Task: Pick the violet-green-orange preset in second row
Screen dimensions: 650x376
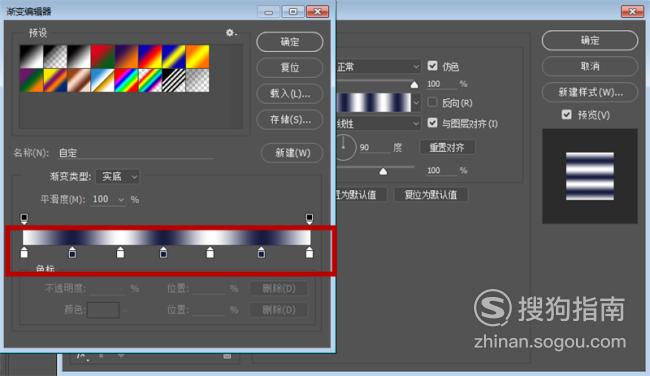Action: (x=32, y=80)
